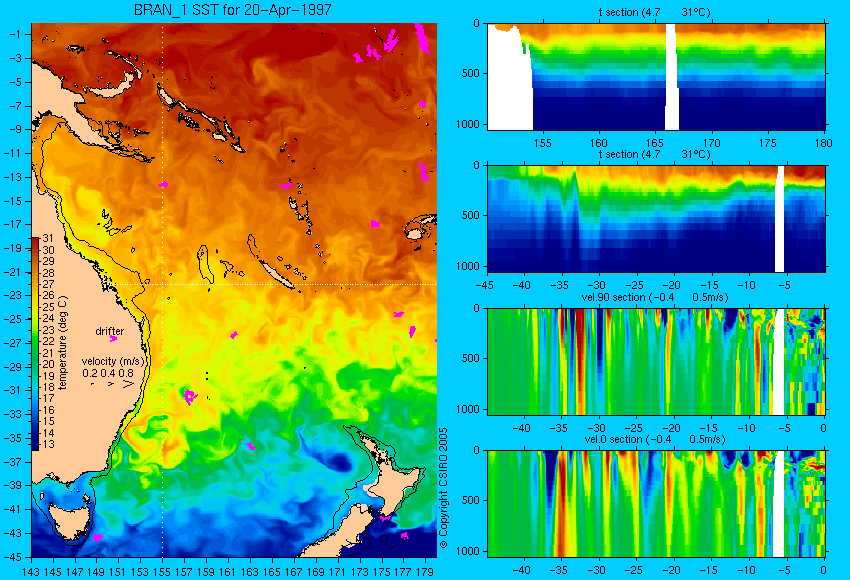Click the 'temperature (deg C)' colorbar label
The width and height of the screenshot is (850, 580).
tap(63, 343)
